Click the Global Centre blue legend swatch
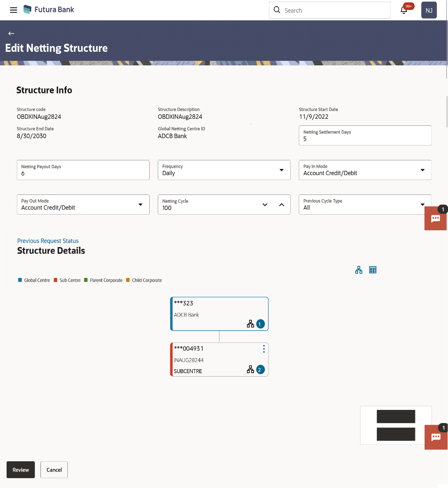This screenshot has height=488, width=448. (20, 280)
